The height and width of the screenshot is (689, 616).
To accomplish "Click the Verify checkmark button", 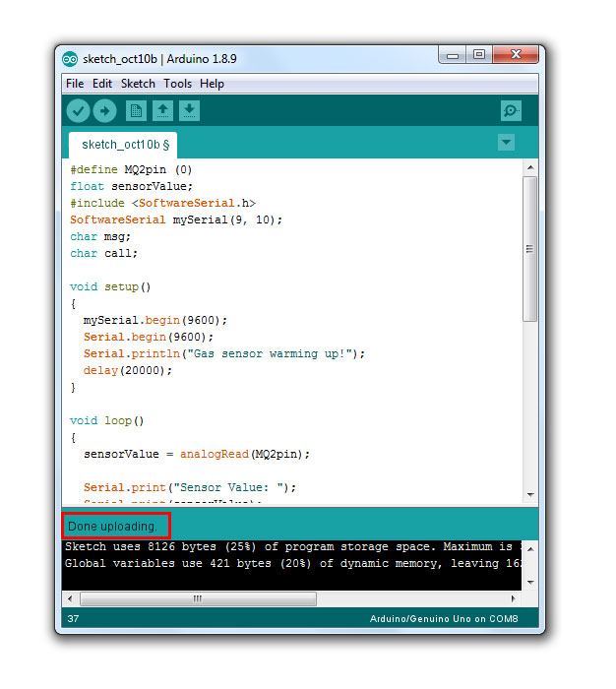I will (x=78, y=110).
